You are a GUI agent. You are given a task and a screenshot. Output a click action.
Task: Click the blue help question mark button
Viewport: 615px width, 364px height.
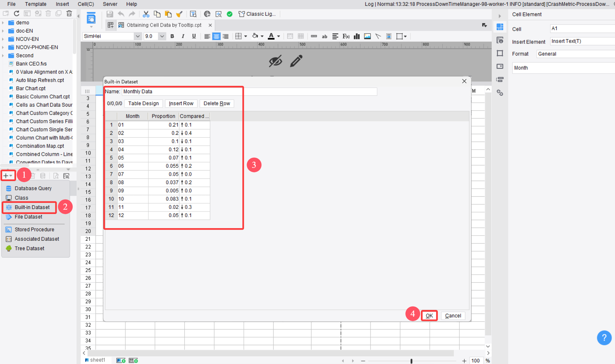604,338
